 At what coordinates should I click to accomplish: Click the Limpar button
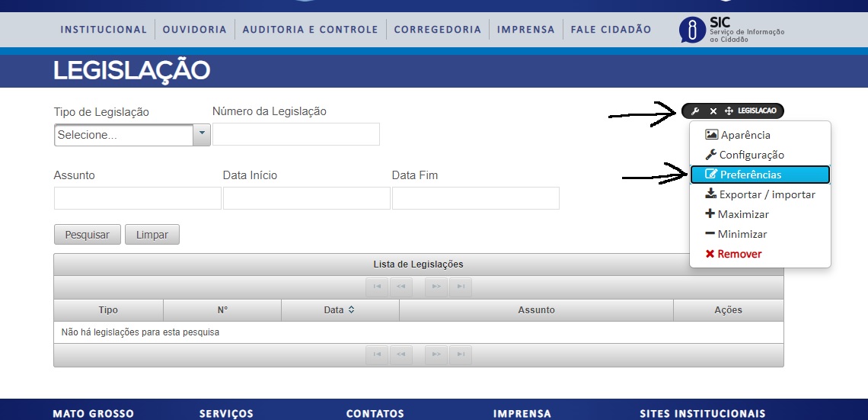pyautogui.click(x=152, y=234)
